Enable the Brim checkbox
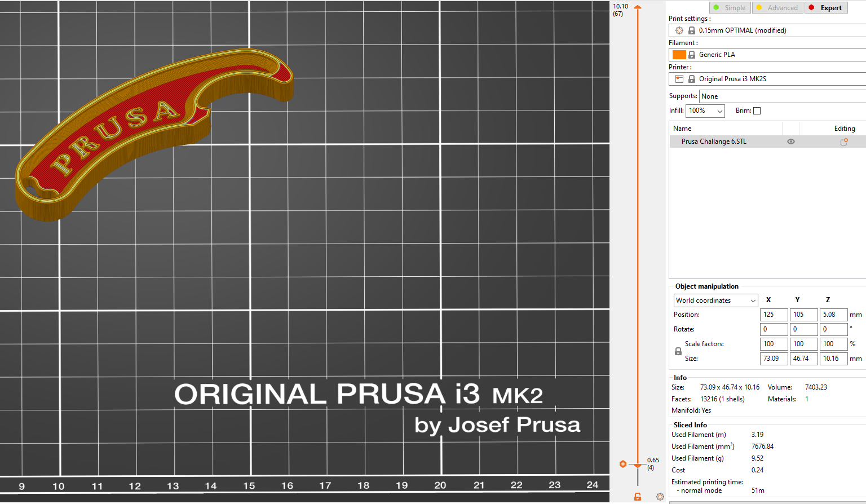This screenshot has height=504, width=866. (757, 111)
